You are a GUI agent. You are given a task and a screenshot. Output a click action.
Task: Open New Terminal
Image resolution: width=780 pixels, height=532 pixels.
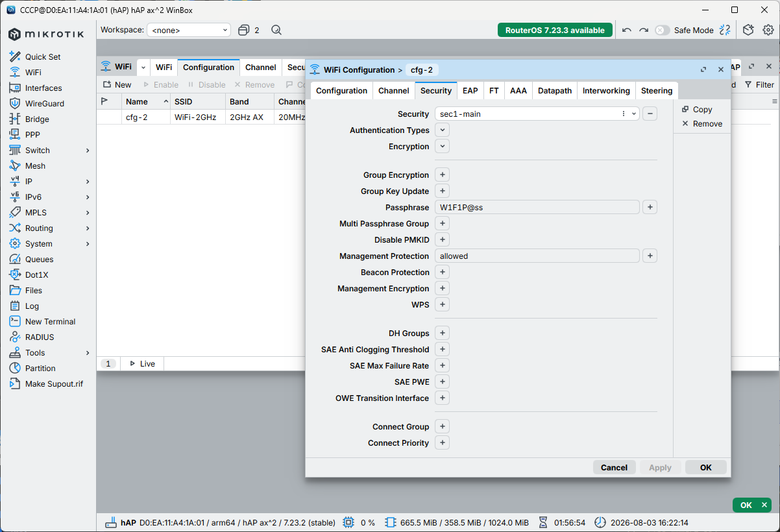[x=50, y=322]
